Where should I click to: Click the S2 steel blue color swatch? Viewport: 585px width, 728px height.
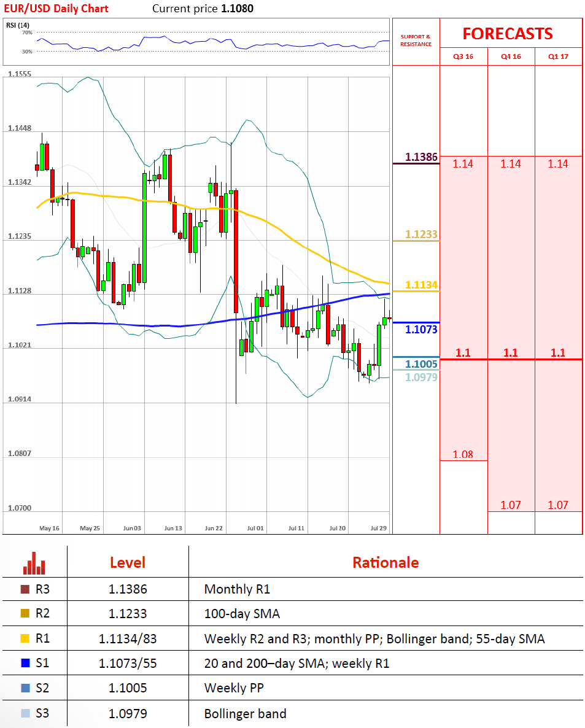coord(26,688)
